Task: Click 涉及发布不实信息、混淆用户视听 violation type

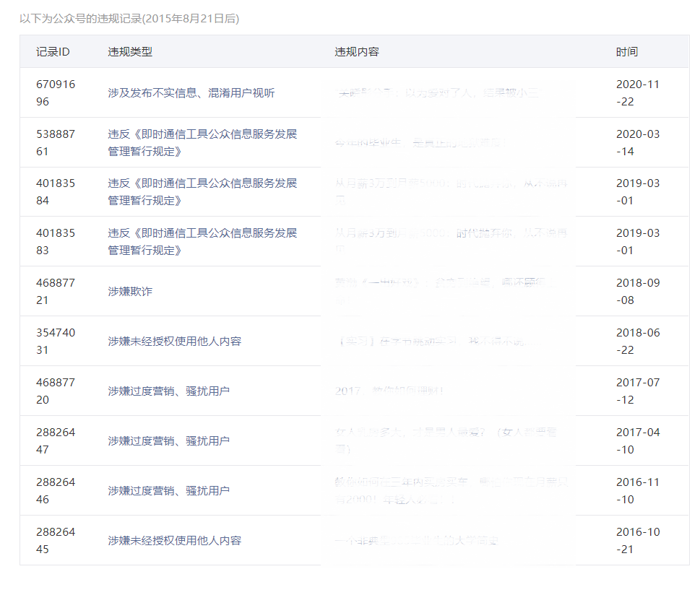Action: (x=191, y=93)
